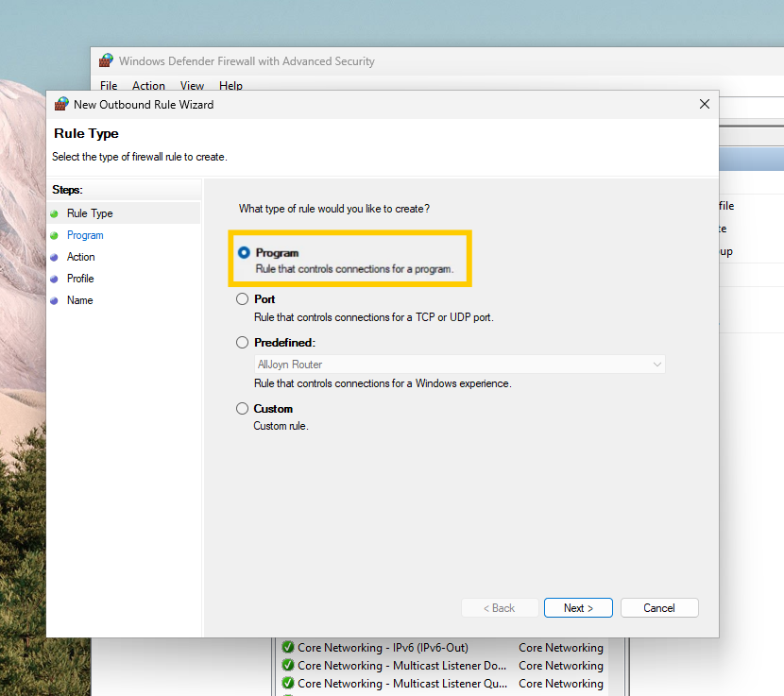Screen dimensions: 784x696
Task: Open the File menu in Firewall window
Action: (109, 86)
